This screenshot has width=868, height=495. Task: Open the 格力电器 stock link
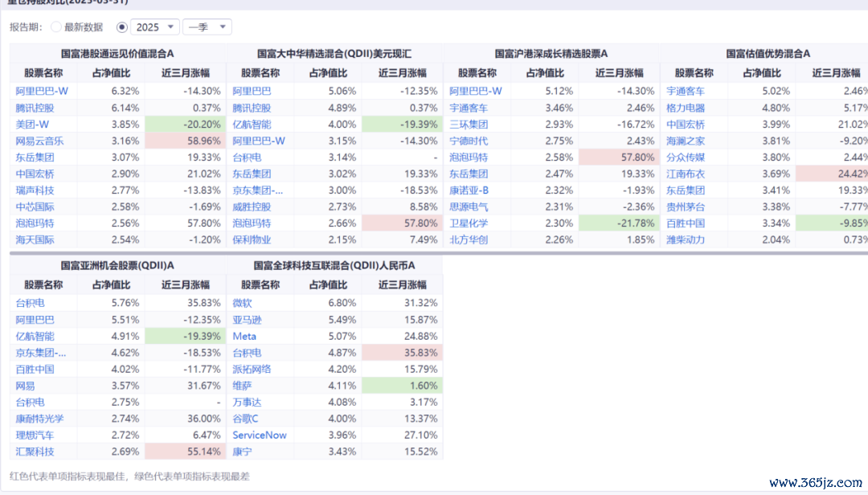(x=686, y=108)
